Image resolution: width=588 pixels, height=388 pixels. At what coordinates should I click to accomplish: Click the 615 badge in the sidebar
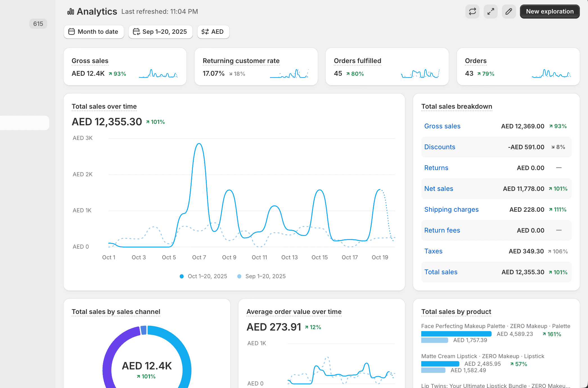click(x=38, y=24)
